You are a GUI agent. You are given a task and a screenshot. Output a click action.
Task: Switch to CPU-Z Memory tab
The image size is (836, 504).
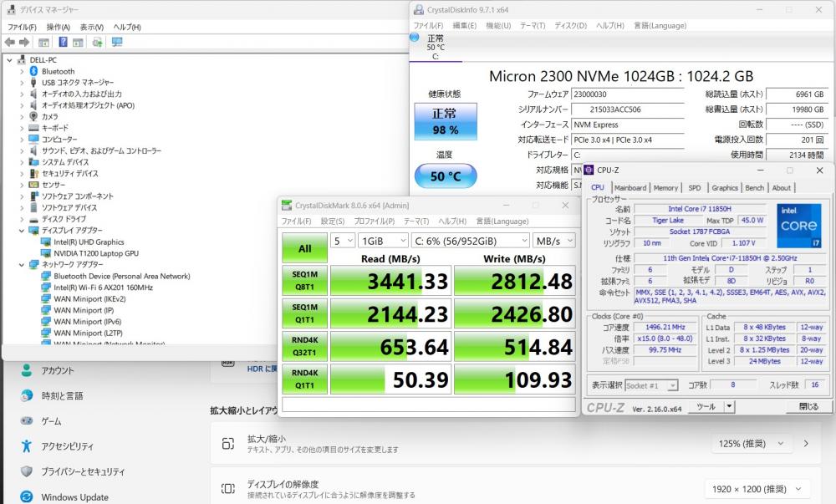tap(665, 188)
